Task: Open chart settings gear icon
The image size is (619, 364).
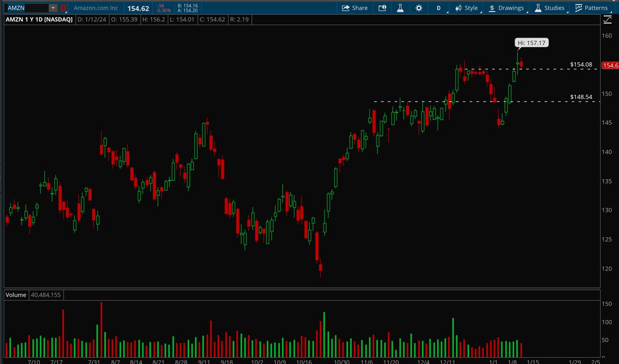Action: [x=418, y=8]
